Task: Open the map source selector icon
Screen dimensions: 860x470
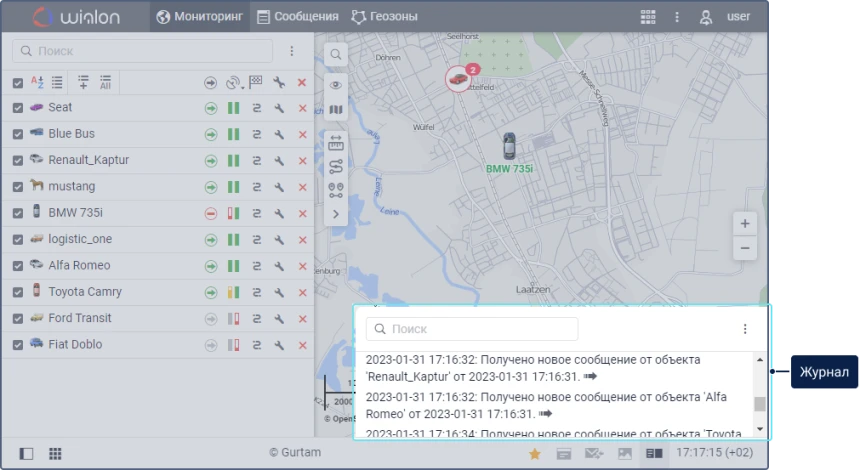Action: point(336,110)
